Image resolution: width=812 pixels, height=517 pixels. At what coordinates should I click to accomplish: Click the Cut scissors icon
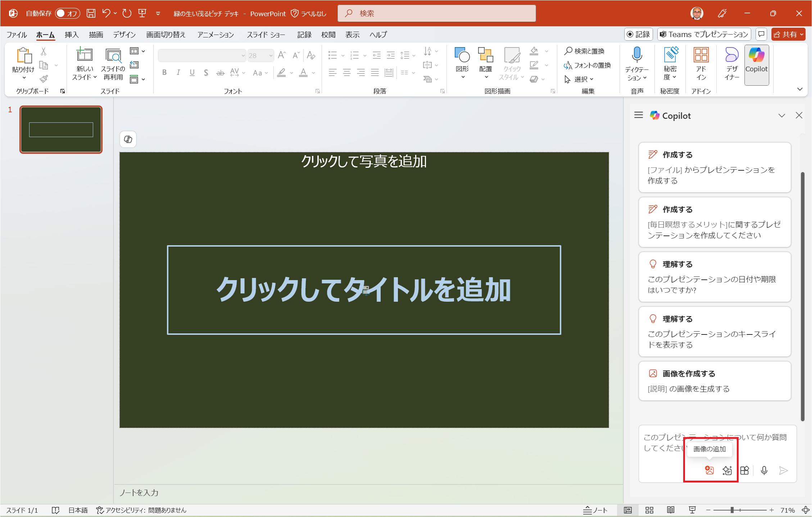(44, 51)
